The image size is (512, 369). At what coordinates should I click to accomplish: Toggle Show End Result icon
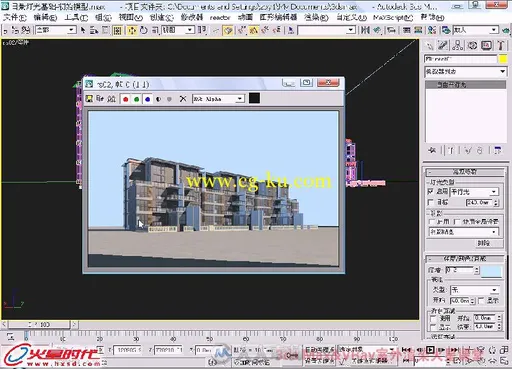451,151
